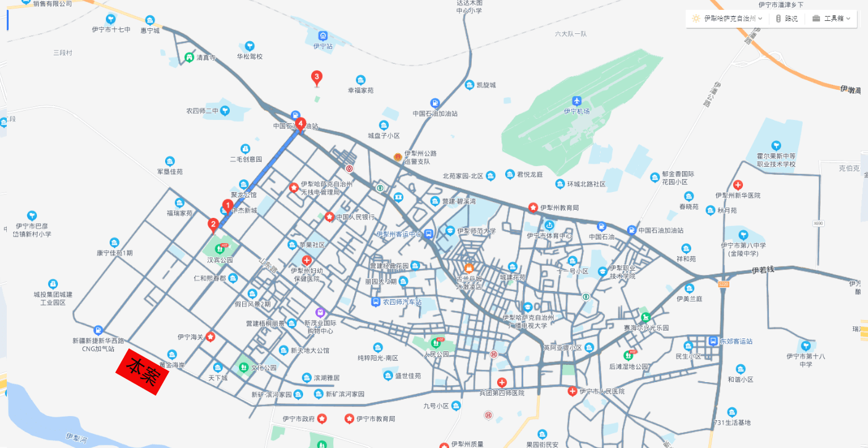Select the hospital icon at 兵团第四师医院

point(502,383)
